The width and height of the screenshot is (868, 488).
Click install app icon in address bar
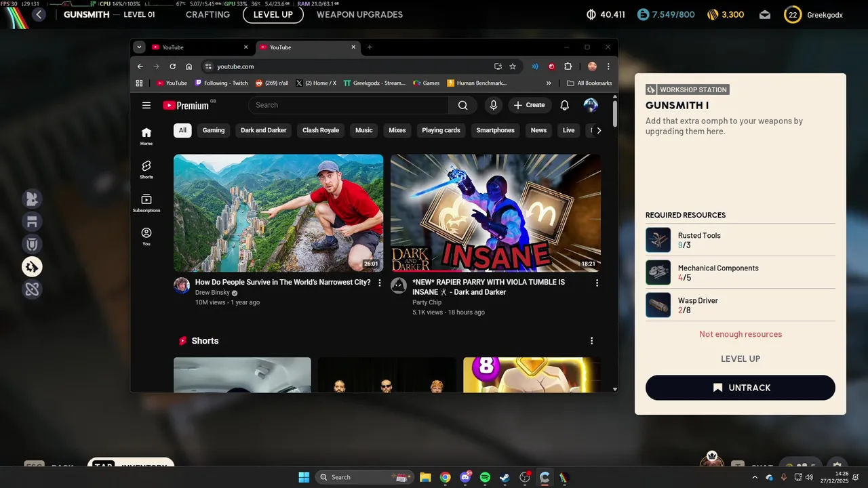click(498, 66)
